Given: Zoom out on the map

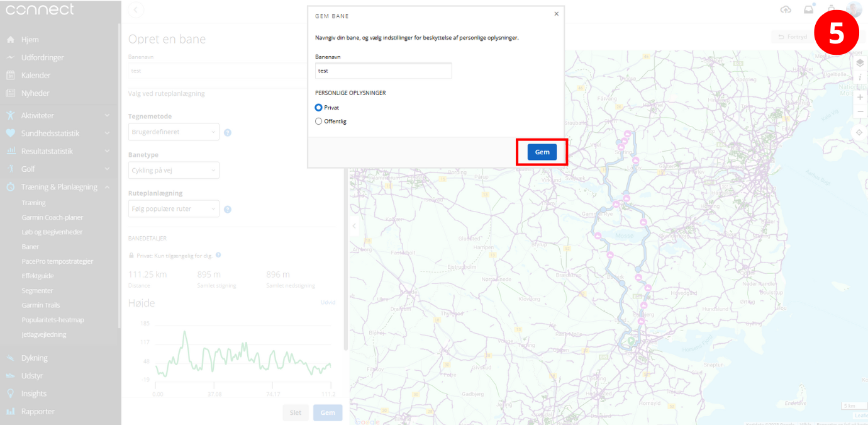Looking at the screenshot, I should coord(860,111).
